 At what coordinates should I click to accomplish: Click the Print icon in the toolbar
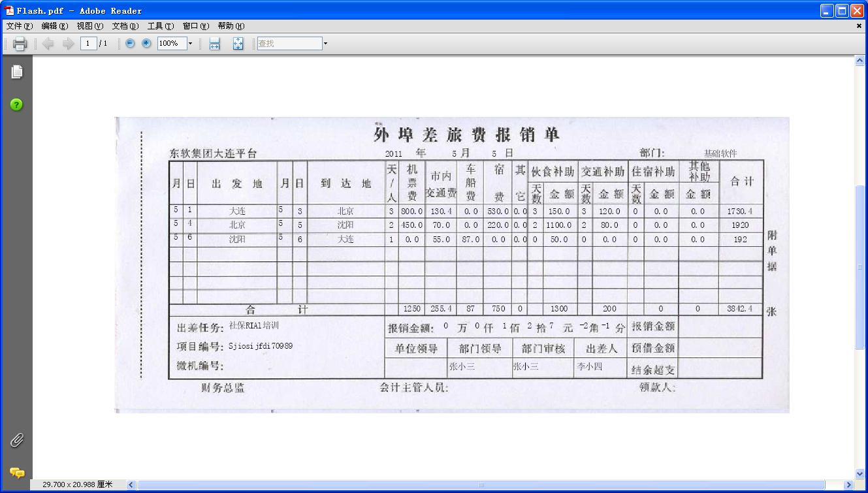pyautogui.click(x=20, y=44)
